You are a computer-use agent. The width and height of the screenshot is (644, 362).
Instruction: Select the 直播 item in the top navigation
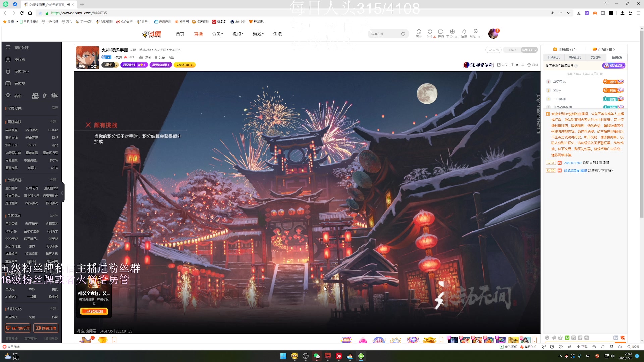[198, 34]
